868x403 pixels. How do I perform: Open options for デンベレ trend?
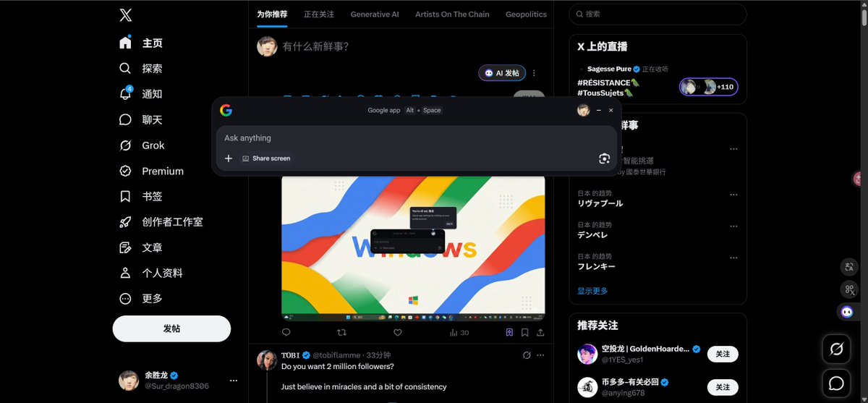(x=733, y=226)
